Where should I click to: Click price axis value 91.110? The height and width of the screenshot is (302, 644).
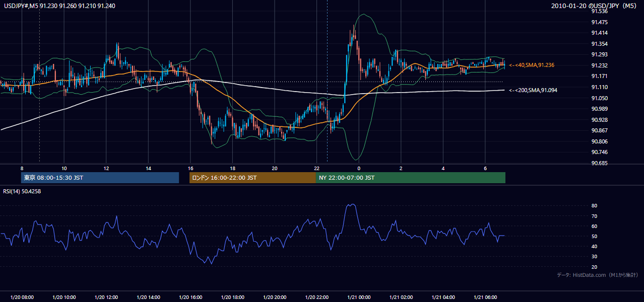point(600,87)
